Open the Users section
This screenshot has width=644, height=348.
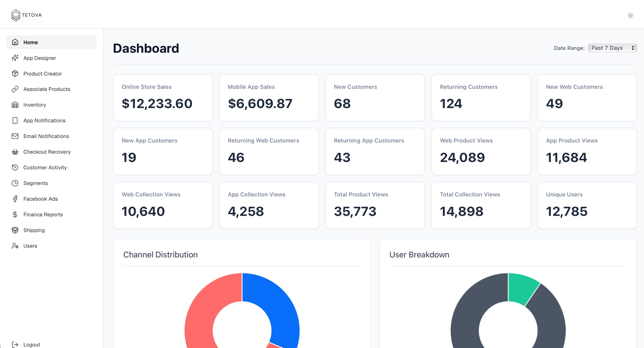click(x=30, y=246)
